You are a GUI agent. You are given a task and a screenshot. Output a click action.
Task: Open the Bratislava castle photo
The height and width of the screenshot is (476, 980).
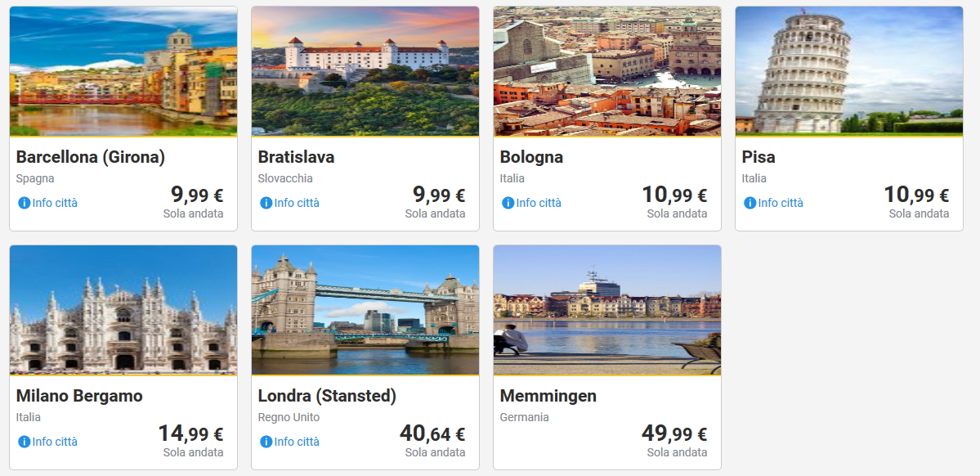pyautogui.click(x=365, y=71)
